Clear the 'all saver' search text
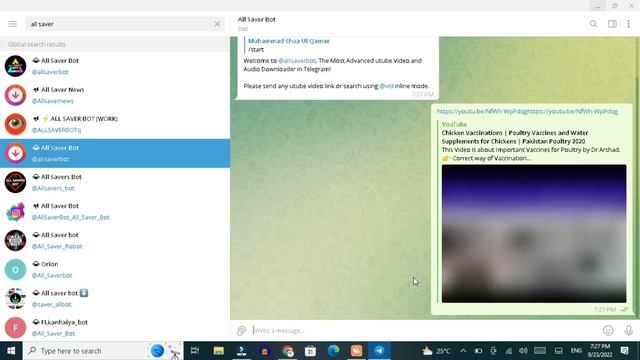The width and height of the screenshot is (640, 360). click(217, 24)
